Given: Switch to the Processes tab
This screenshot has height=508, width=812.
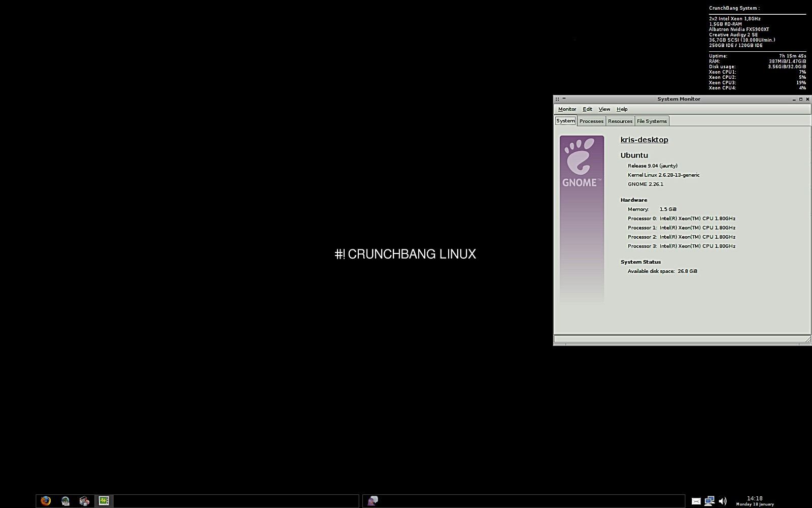Looking at the screenshot, I should click(591, 121).
